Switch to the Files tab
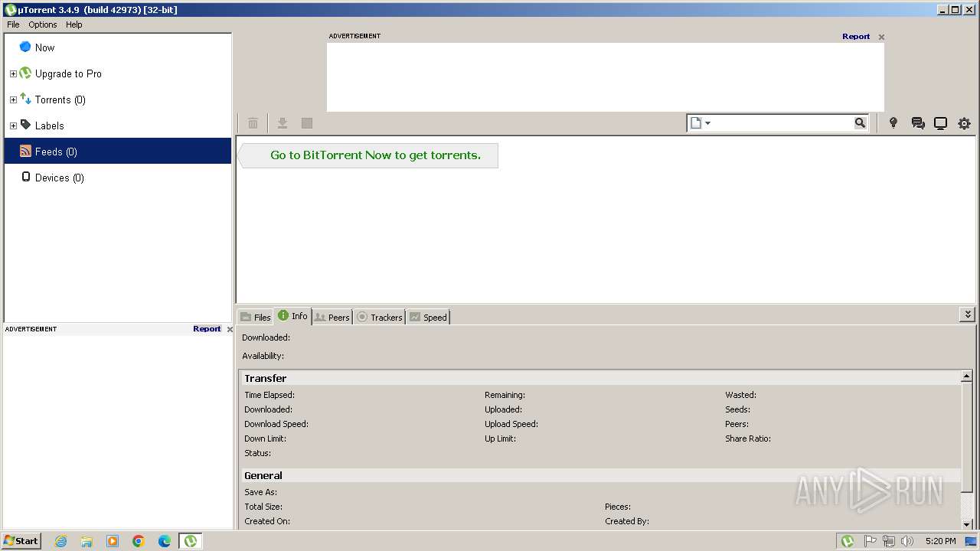The image size is (980, 551). pos(255,317)
